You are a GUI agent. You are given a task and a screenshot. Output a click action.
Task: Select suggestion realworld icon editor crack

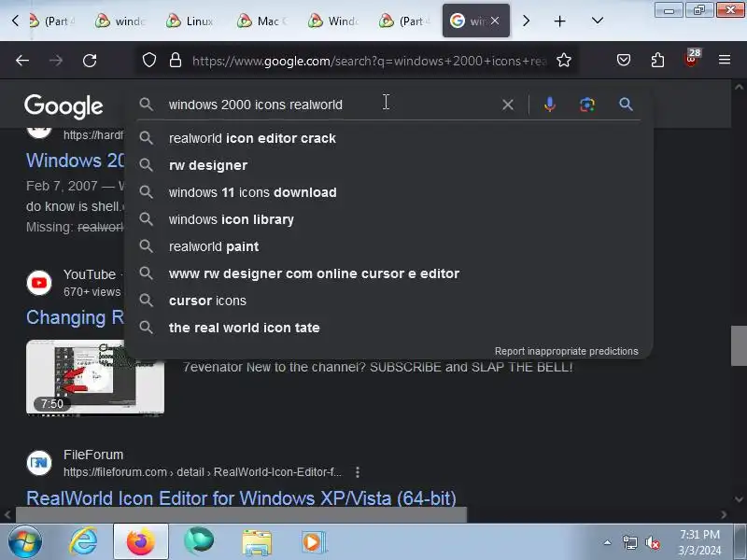388,138
